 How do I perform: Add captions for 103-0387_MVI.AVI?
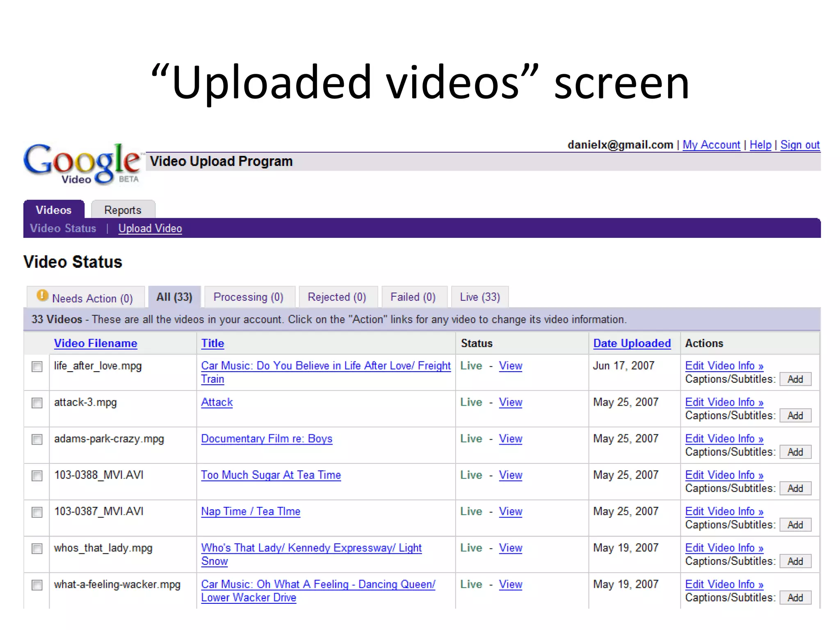click(795, 525)
